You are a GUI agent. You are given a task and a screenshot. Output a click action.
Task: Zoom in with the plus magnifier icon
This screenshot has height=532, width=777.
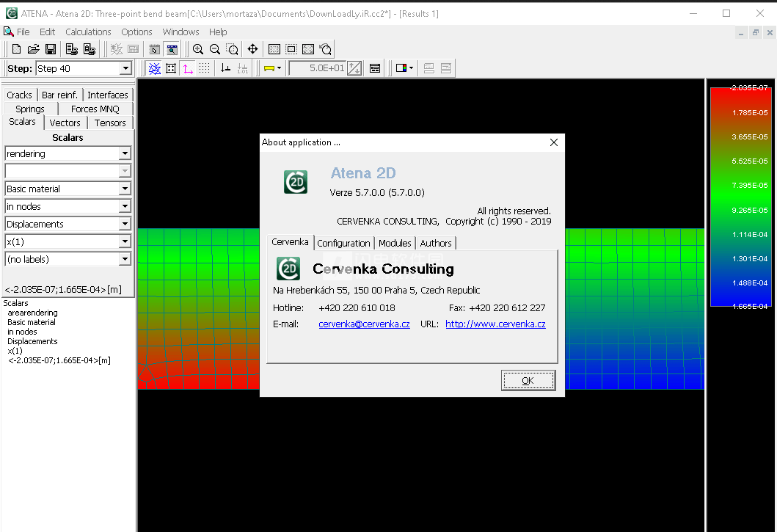[x=197, y=49]
